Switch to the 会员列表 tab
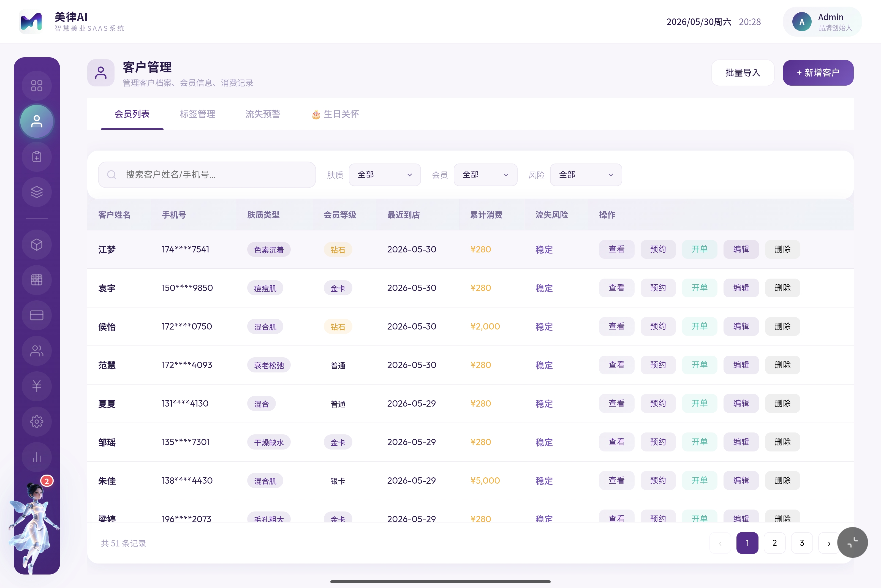The image size is (881, 588). point(132,114)
